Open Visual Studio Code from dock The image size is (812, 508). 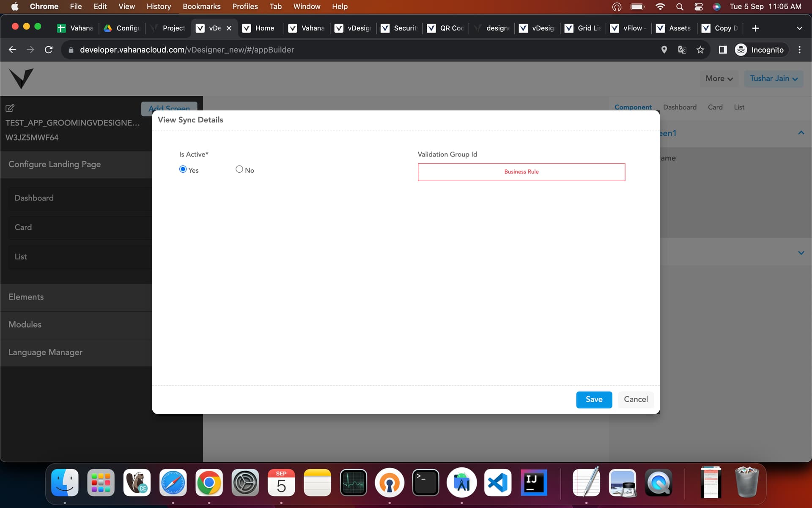click(498, 483)
